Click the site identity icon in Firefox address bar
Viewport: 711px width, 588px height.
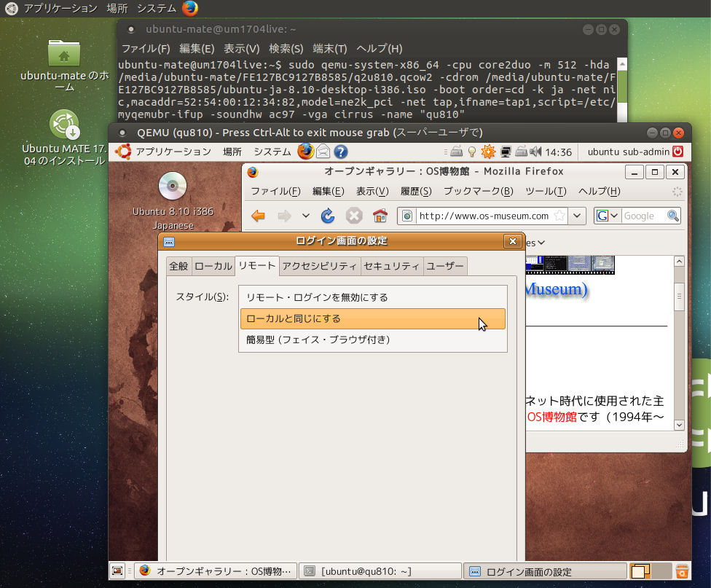click(x=407, y=216)
